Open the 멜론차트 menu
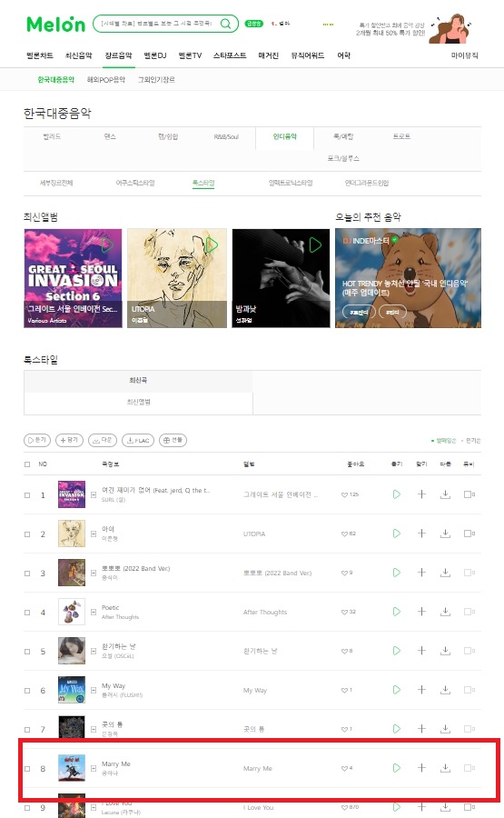The image size is (504, 818). tap(40, 55)
